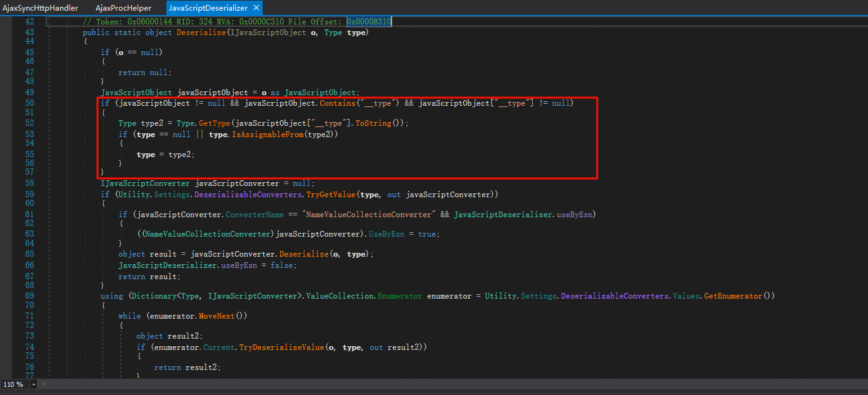Click the Contains method call on line 50

338,103
